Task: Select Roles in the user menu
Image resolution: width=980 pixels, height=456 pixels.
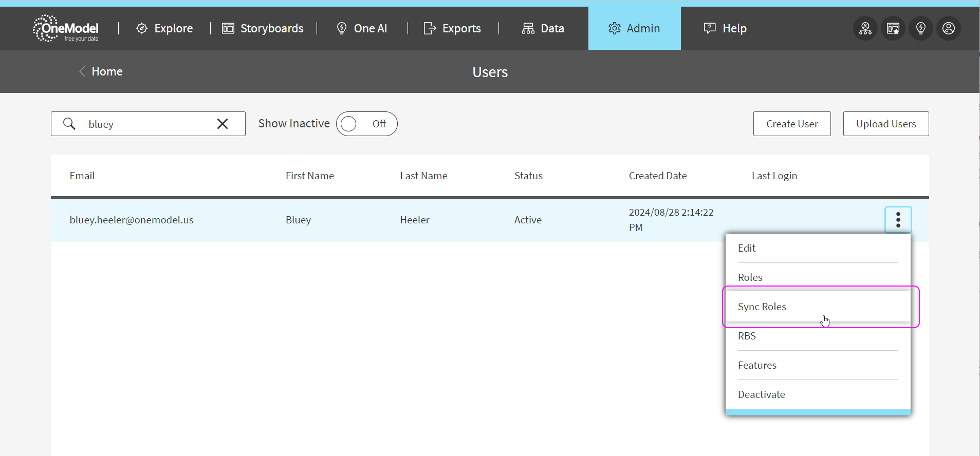Action: pyautogui.click(x=818, y=277)
